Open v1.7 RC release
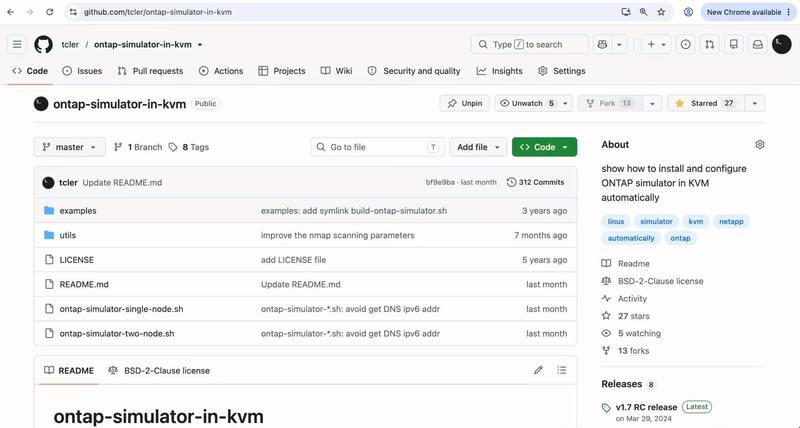Image resolution: width=800 pixels, height=428 pixels. [x=646, y=407]
